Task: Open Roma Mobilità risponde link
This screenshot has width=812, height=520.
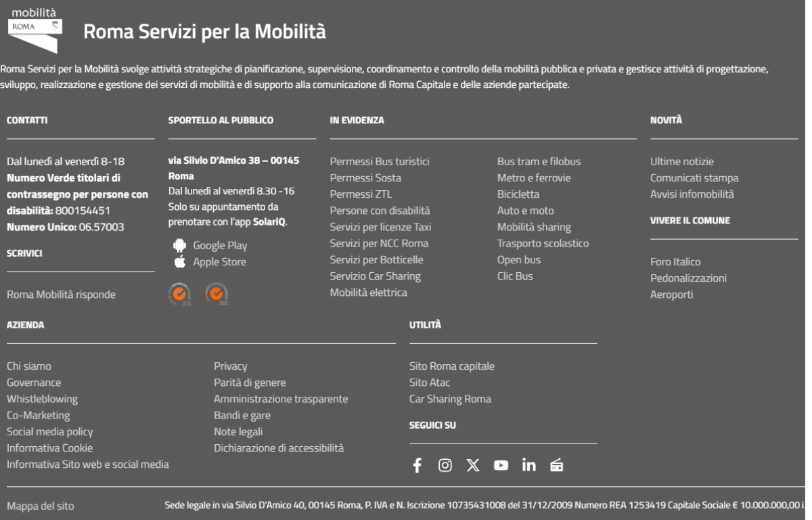Action: point(61,295)
